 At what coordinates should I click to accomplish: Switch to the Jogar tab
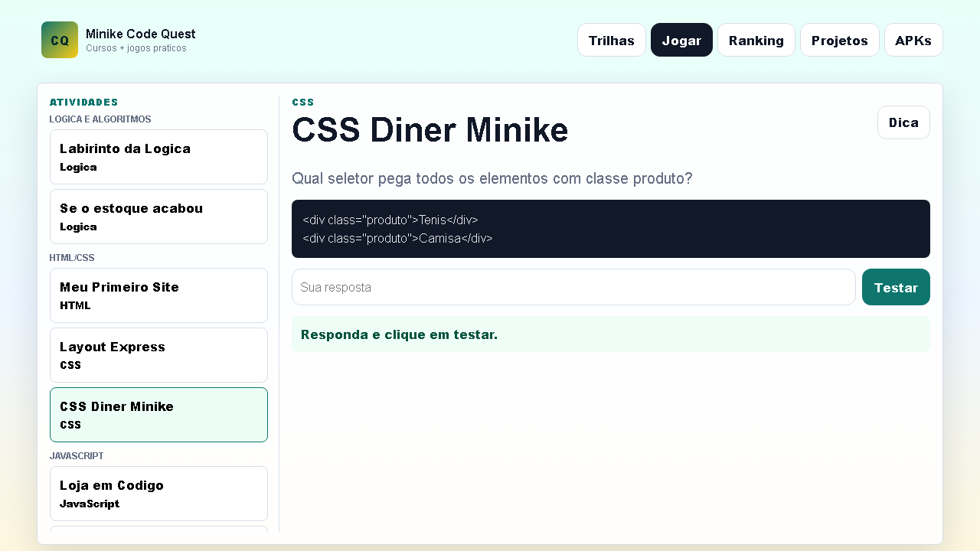[x=681, y=40]
